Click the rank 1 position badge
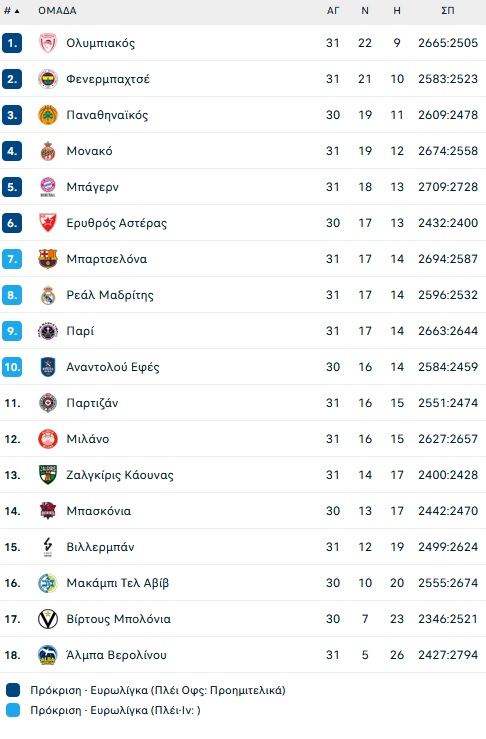Screen dimensions: 486x739 click(x=12, y=43)
